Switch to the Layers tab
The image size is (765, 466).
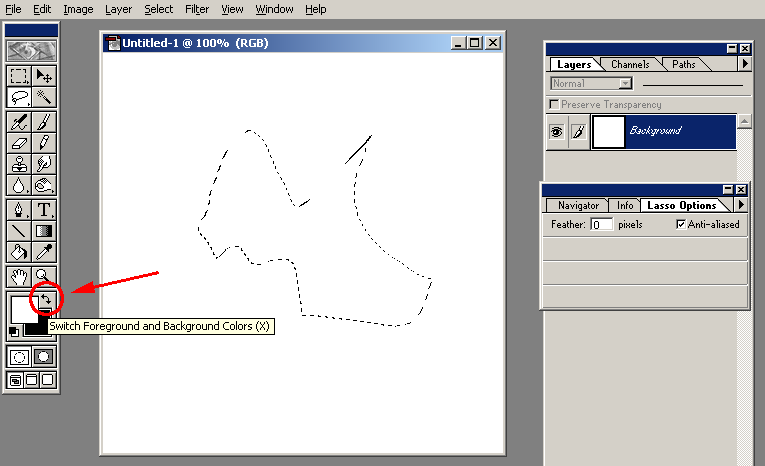574,64
